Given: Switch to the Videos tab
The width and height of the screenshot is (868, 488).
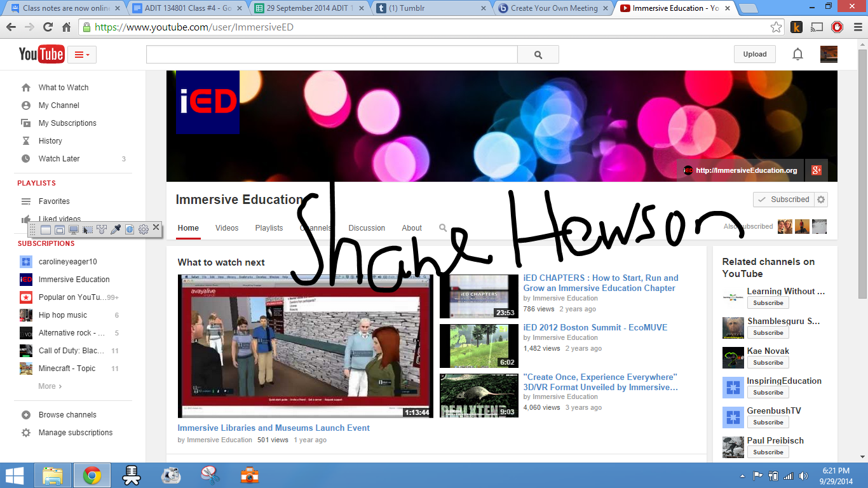Looking at the screenshot, I should coord(227,228).
